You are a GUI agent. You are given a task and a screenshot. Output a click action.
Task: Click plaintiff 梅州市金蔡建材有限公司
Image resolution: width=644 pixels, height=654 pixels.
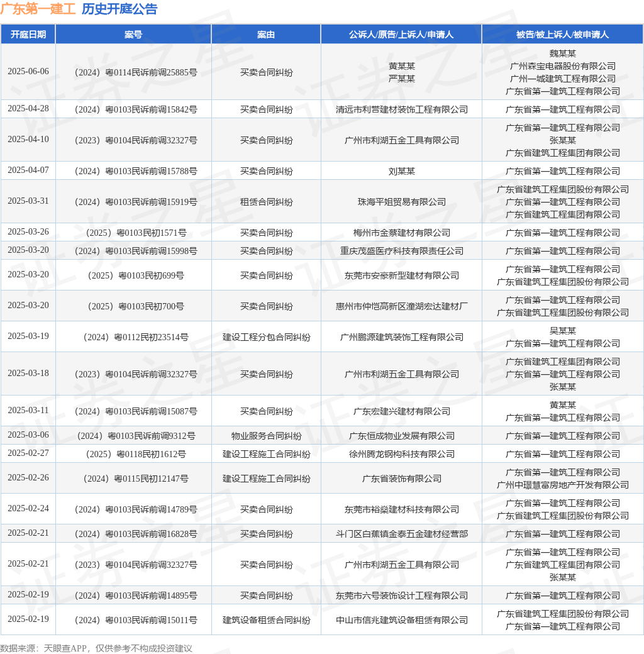pos(401,233)
